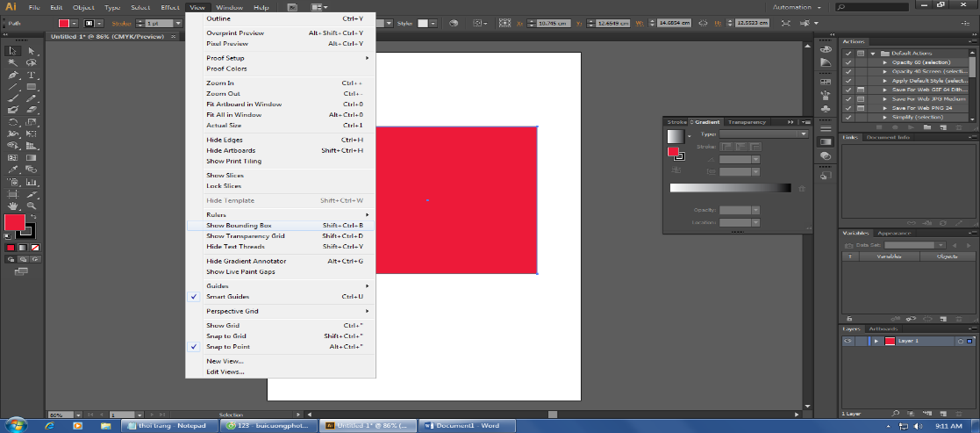Select the Paintbrush tool
Image resolution: width=980 pixels, height=433 pixels.
[12, 98]
